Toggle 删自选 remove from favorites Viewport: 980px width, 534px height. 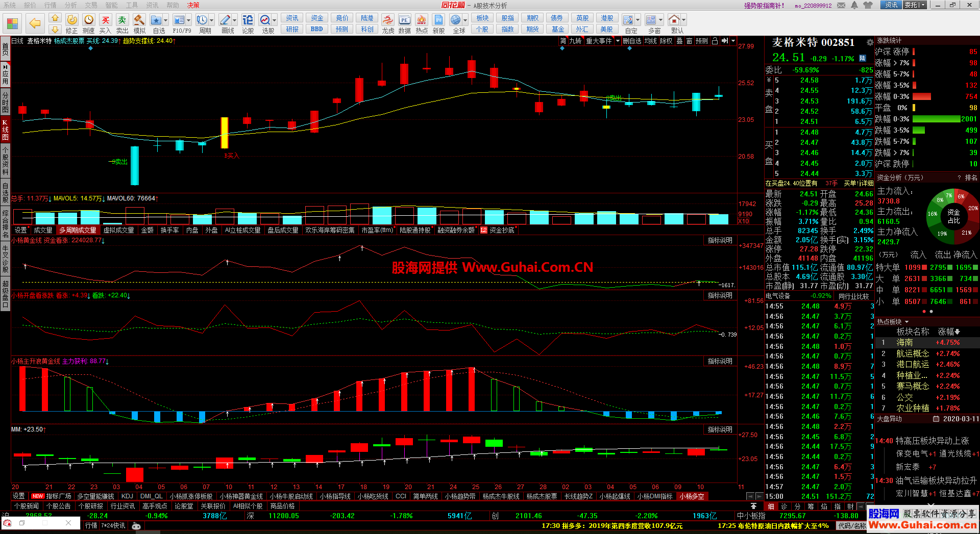coord(632,41)
